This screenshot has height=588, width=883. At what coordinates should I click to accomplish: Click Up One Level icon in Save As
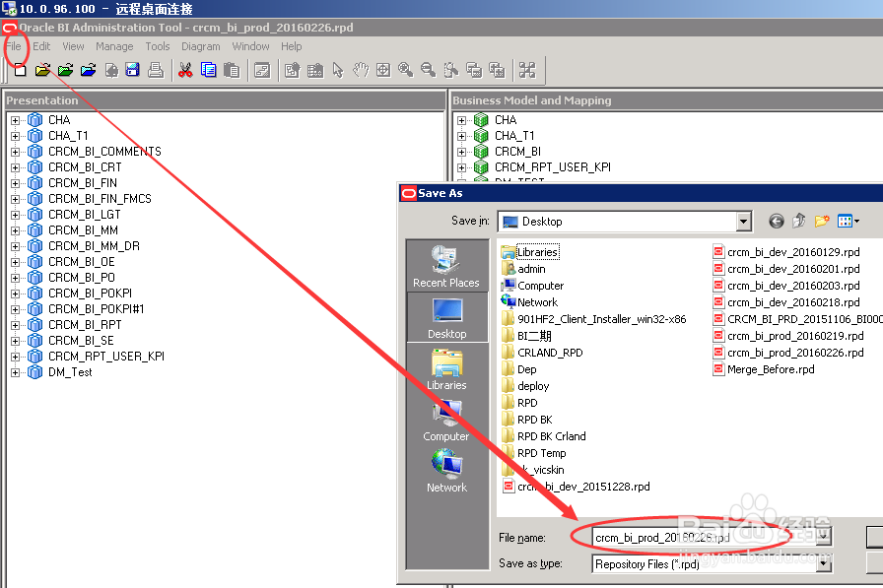point(798,222)
